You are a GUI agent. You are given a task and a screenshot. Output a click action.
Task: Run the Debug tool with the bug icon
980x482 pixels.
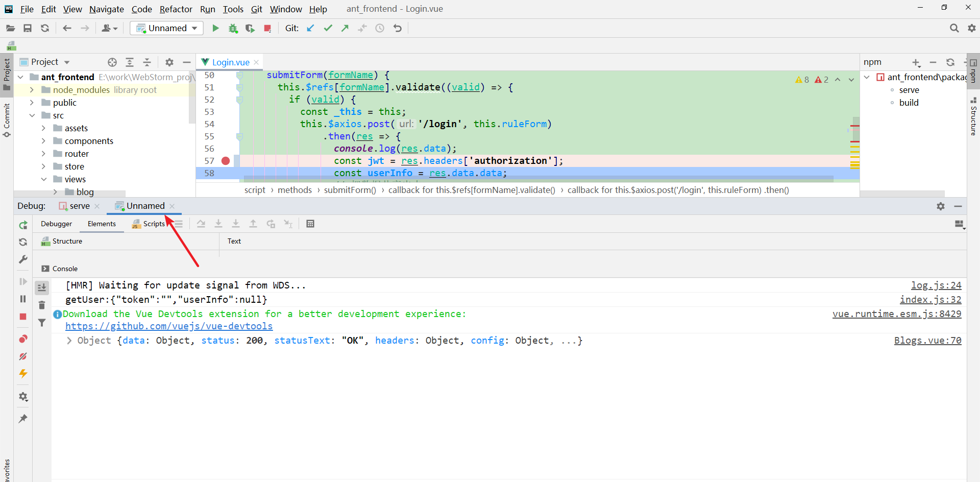233,28
